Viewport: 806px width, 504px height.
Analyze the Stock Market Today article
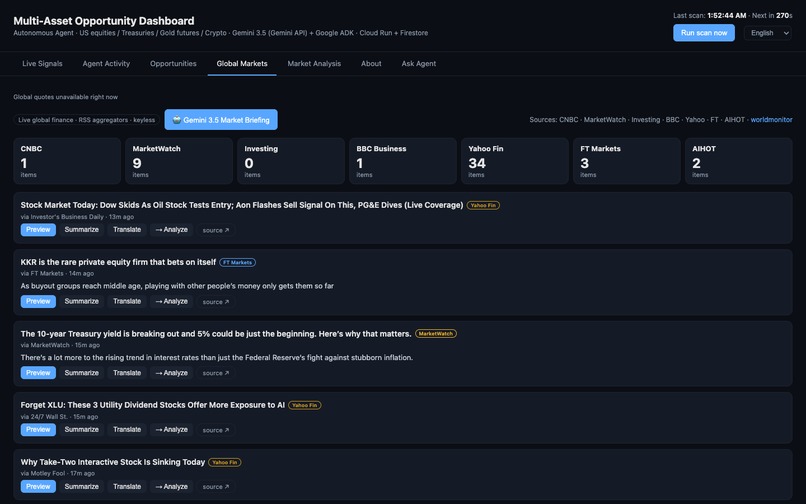(x=172, y=230)
